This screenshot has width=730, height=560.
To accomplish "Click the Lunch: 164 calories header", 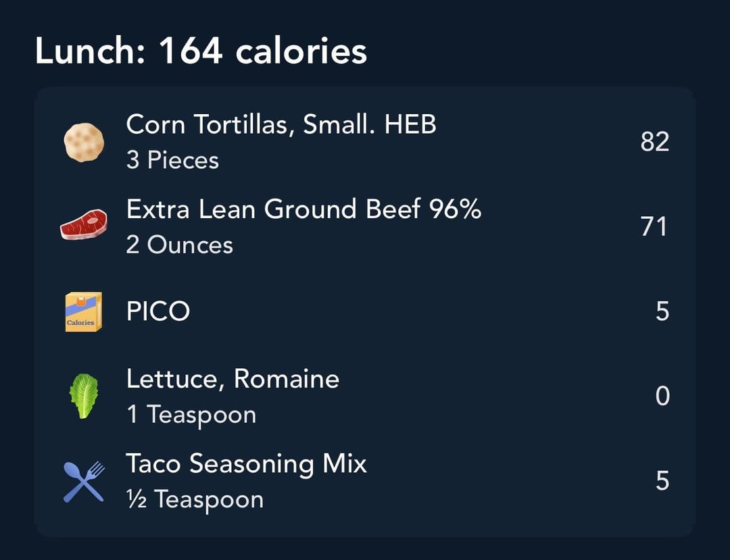I will pos(201,51).
